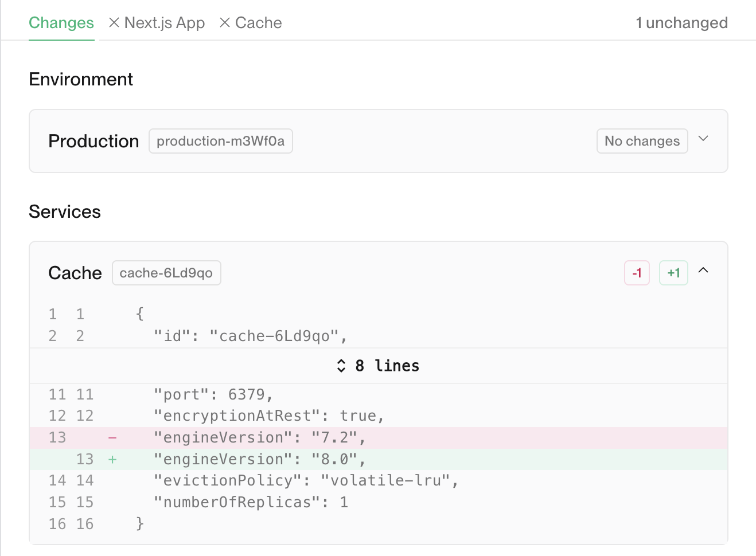Click the expand arrows icon beside 8 lines
The width and height of the screenshot is (756, 556).
[341, 366]
